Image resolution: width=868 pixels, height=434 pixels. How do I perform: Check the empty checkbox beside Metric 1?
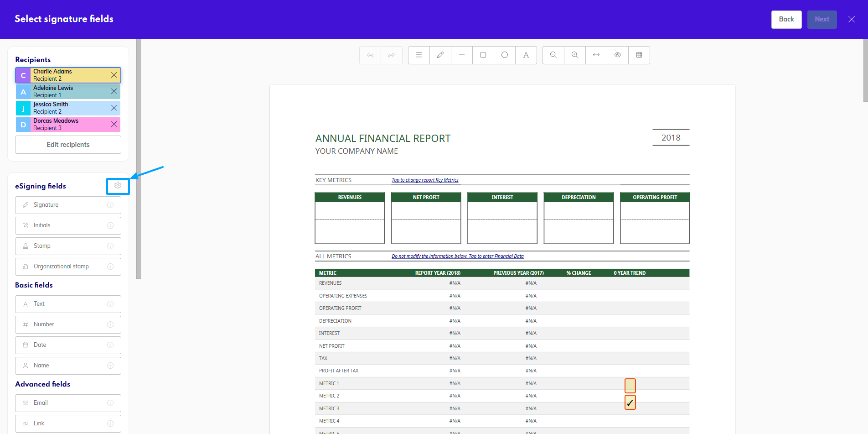(630, 386)
